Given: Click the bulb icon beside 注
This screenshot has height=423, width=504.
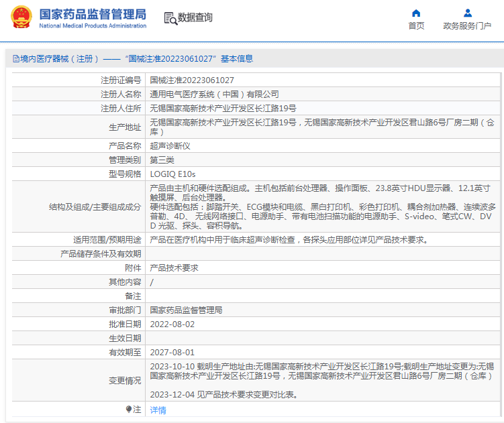Looking at the screenshot, I should click(x=129, y=409).
